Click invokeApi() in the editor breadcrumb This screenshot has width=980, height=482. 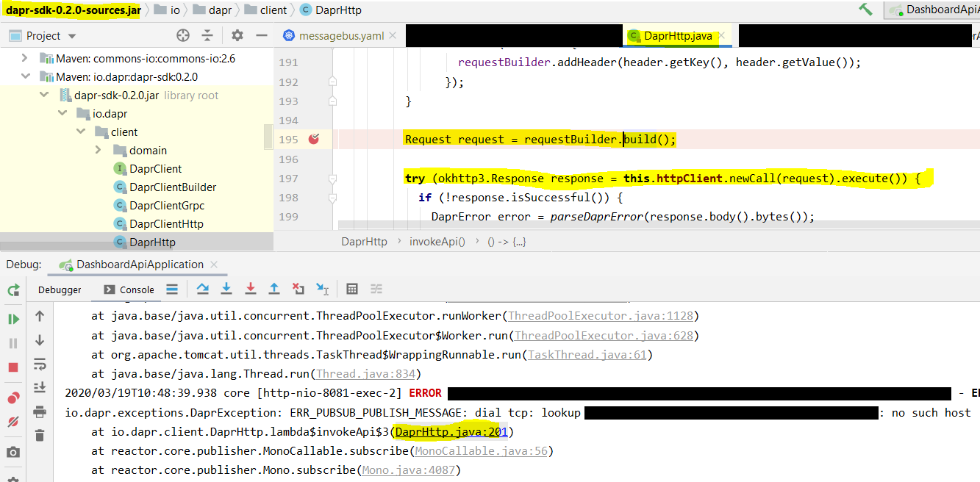[437, 240]
